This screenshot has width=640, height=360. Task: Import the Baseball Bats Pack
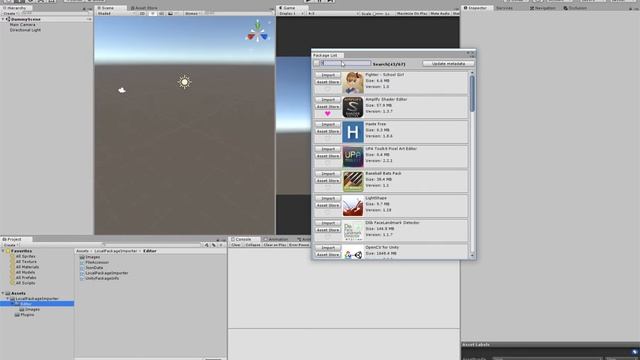click(328, 174)
